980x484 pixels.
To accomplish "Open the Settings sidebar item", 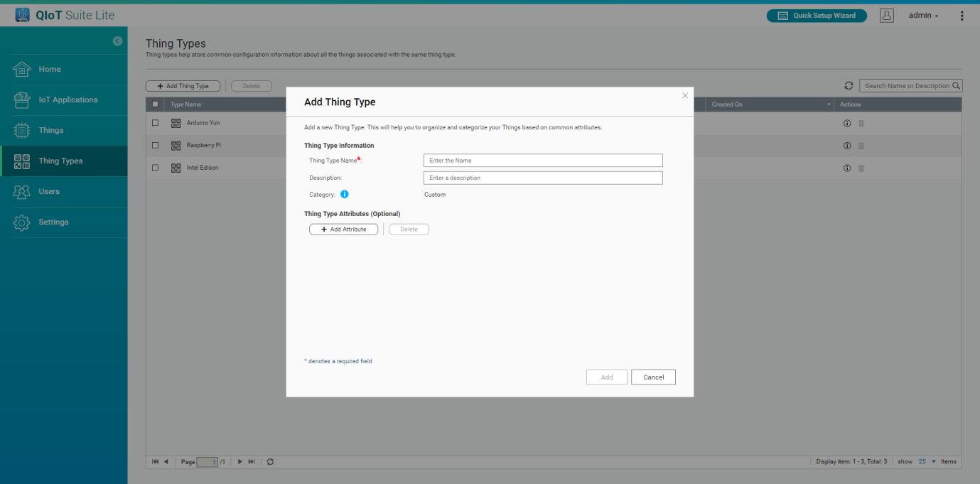I will tap(53, 222).
